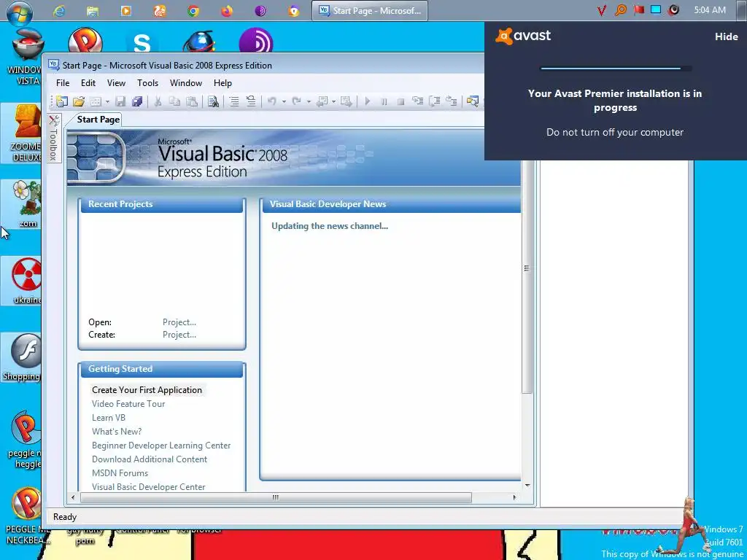Open the Toolbox side panel tab
Screen dimensions: 747x560
tap(54, 138)
